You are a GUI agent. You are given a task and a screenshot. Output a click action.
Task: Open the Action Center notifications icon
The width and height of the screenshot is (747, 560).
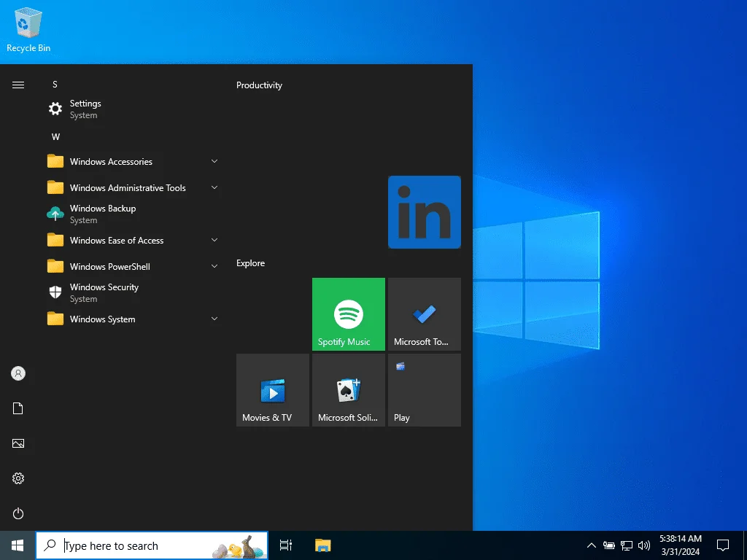click(x=723, y=545)
